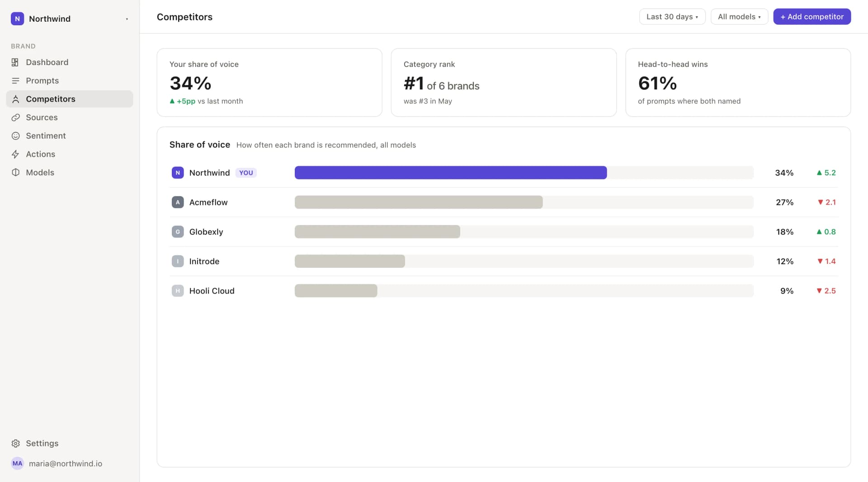Expand the Northwind workspace switcher arrow
The height and width of the screenshot is (482, 868).
127,19
